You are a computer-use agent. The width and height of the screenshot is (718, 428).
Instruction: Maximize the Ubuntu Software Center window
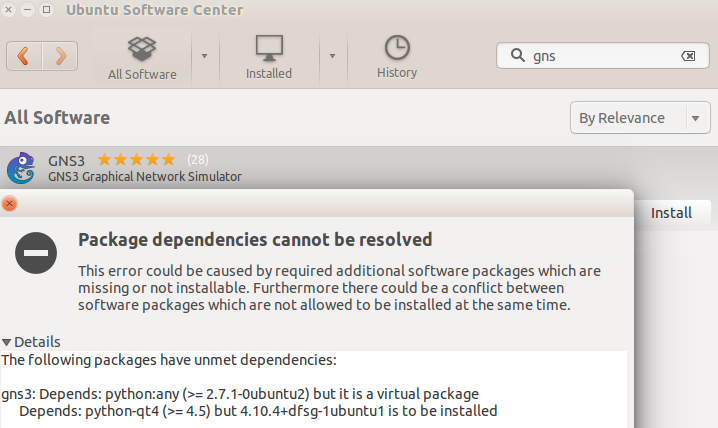pos(46,9)
